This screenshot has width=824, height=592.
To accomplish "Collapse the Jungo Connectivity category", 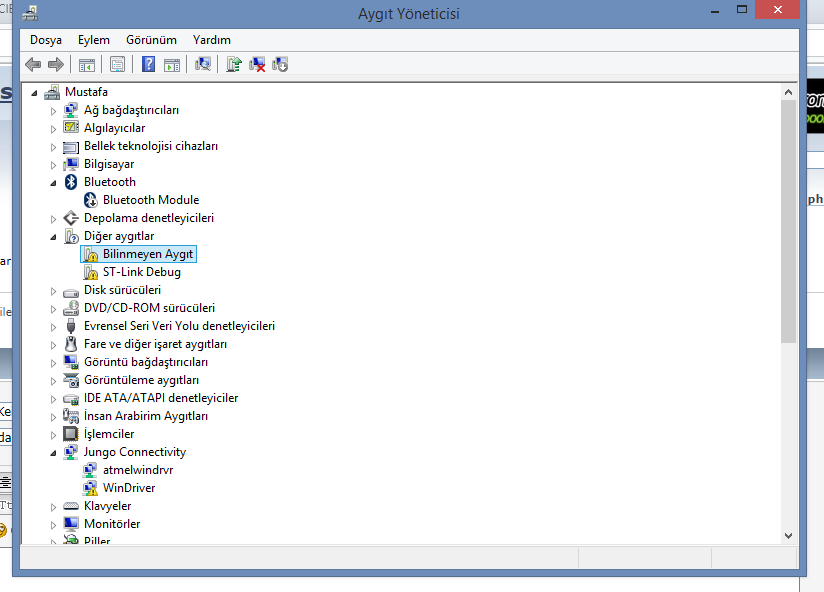I will pos(53,453).
